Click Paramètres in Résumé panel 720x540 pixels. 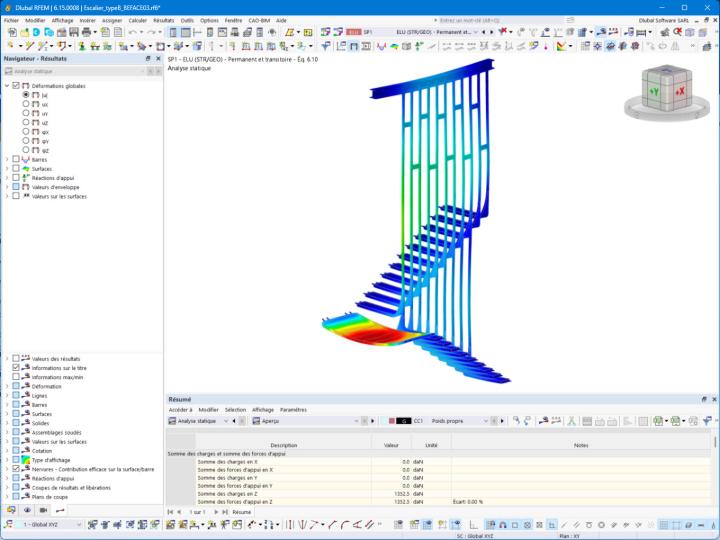pyautogui.click(x=293, y=410)
